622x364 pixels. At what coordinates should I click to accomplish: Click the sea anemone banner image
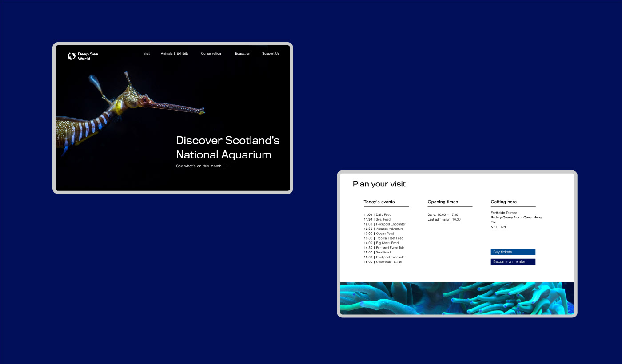pyautogui.click(x=457, y=298)
